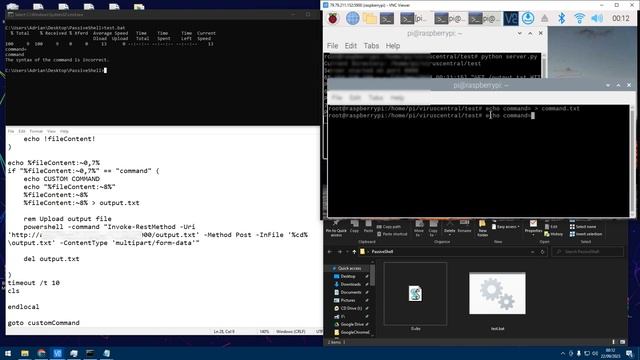Click History in Explorer ribbon

554,234
